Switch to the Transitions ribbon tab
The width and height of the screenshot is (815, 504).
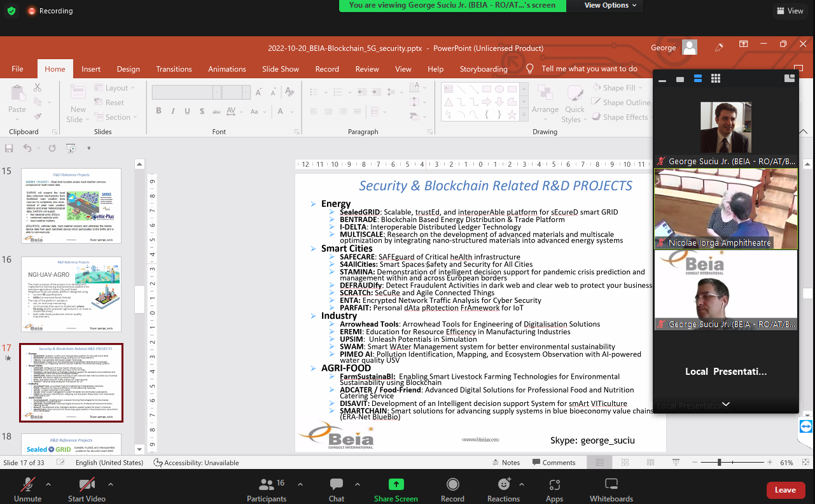pos(174,69)
